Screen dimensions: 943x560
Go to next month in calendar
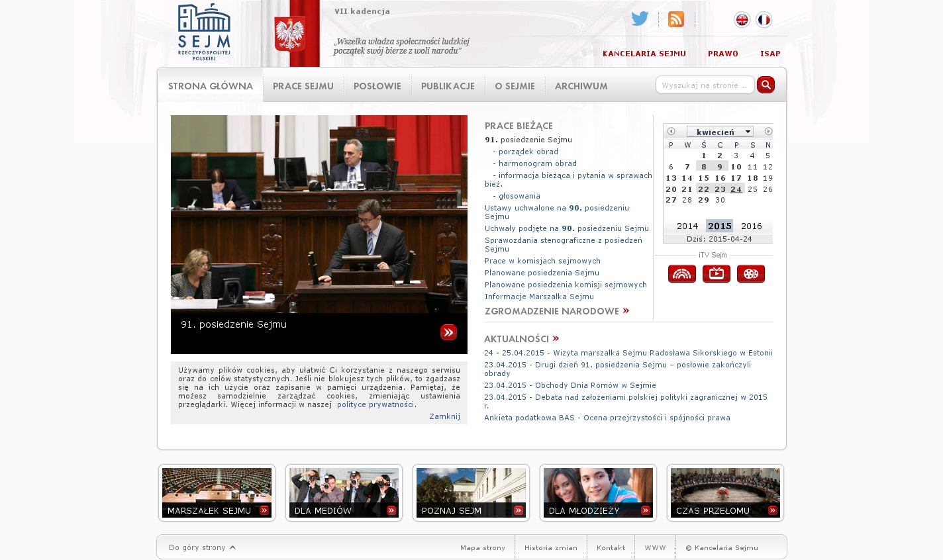768,132
